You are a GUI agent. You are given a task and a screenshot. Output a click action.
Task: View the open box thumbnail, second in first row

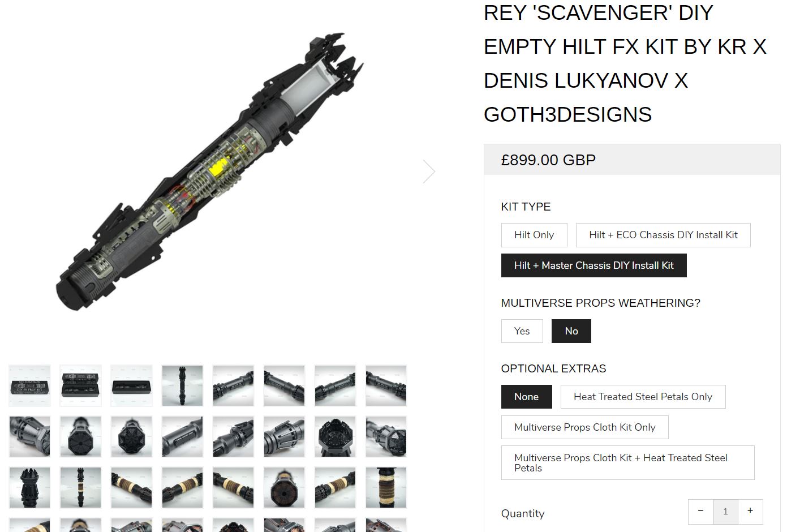tap(80, 386)
